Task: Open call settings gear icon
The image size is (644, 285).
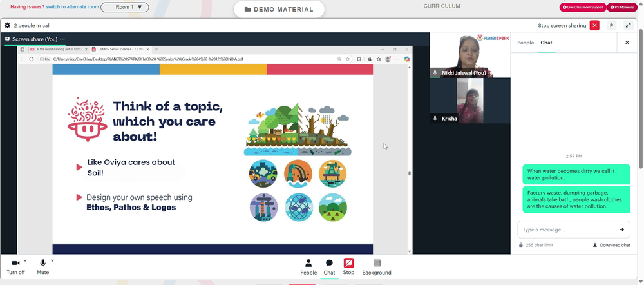Action: coord(7,26)
